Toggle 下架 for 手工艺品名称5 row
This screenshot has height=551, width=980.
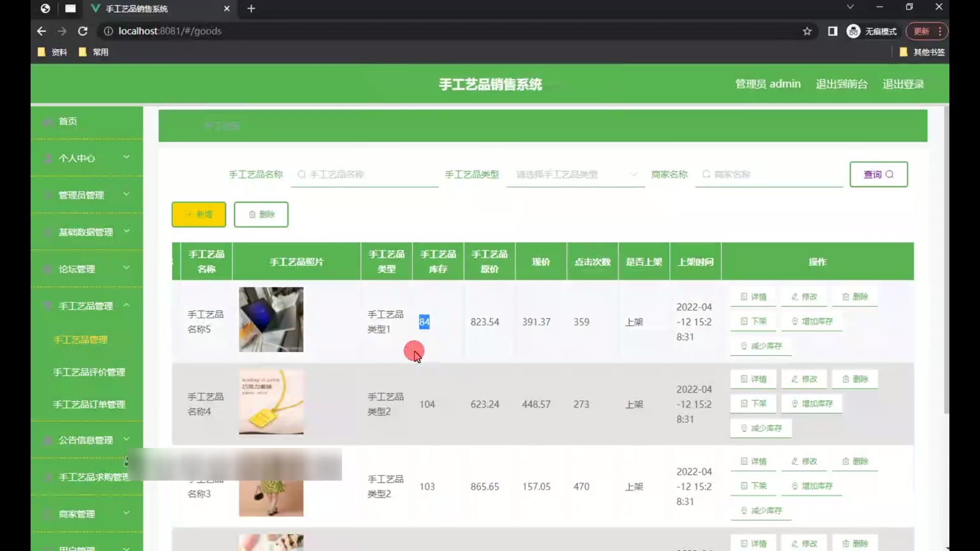coord(753,321)
